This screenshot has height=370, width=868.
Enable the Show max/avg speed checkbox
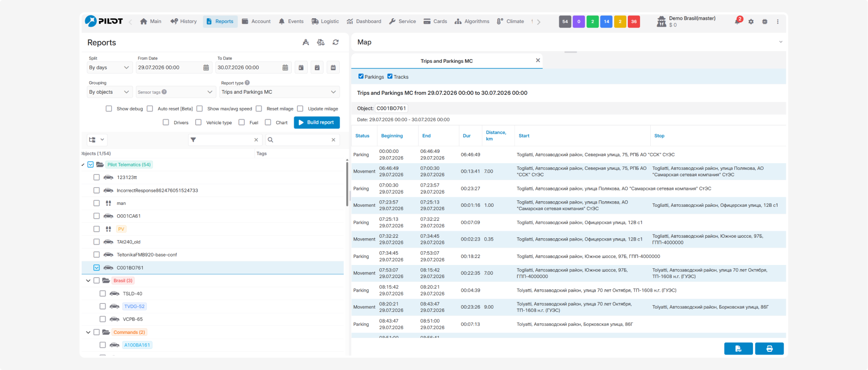(199, 109)
